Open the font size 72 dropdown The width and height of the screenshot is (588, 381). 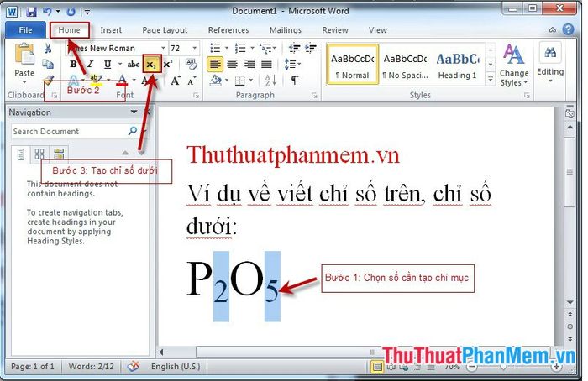pos(195,48)
